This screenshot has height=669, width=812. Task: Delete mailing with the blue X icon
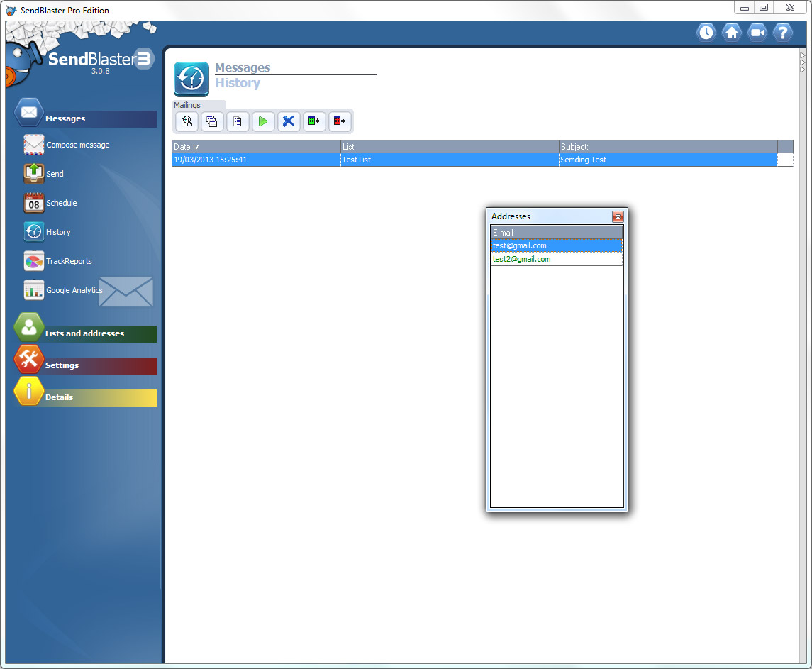[289, 121]
